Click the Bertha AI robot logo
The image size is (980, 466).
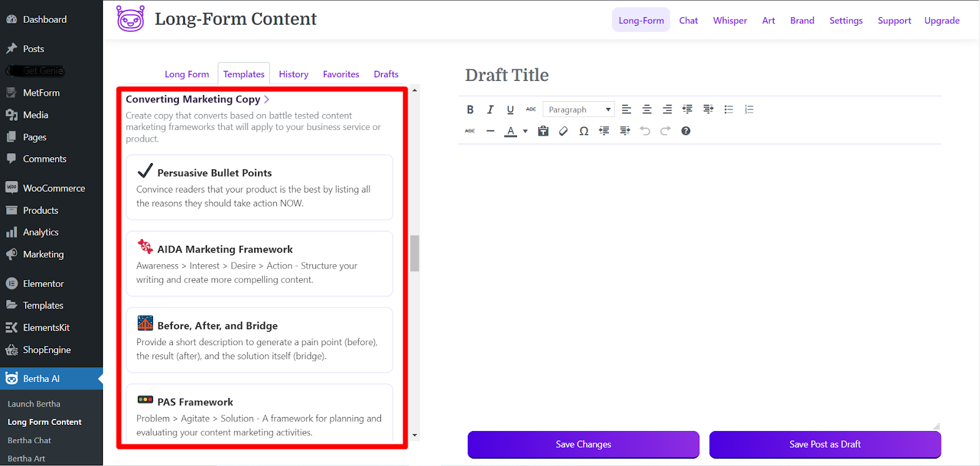[130, 19]
